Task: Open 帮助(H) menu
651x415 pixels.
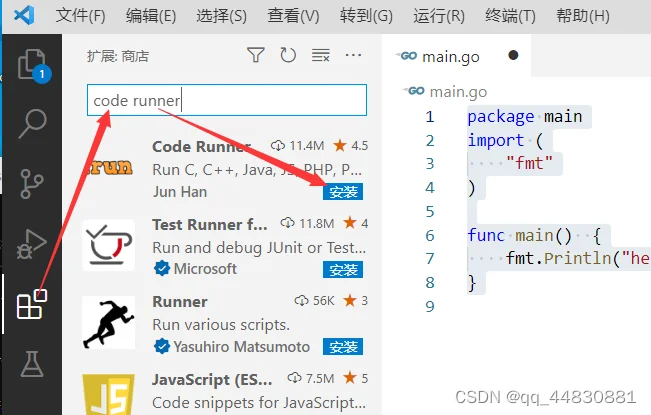Action: (x=583, y=16)
